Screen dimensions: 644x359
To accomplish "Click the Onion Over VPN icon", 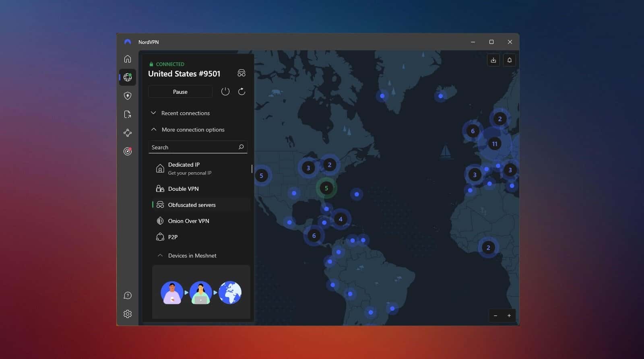I will click(160, 221).
